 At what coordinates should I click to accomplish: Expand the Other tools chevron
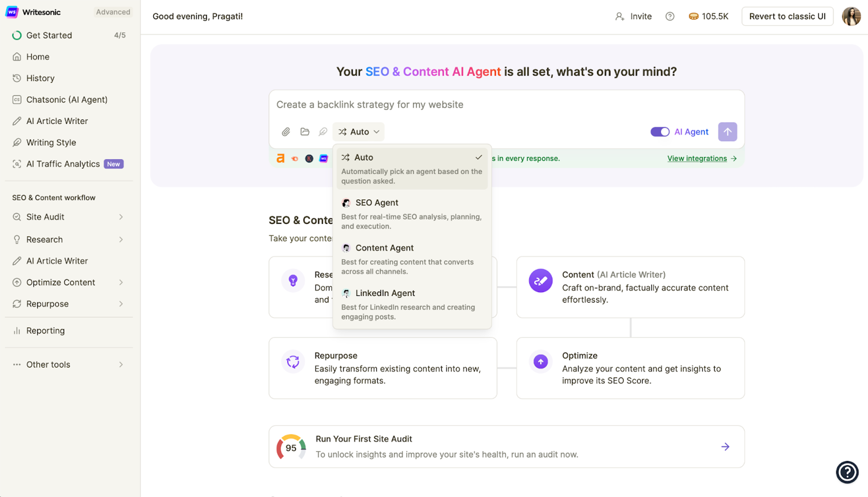[x=121, y=364]
